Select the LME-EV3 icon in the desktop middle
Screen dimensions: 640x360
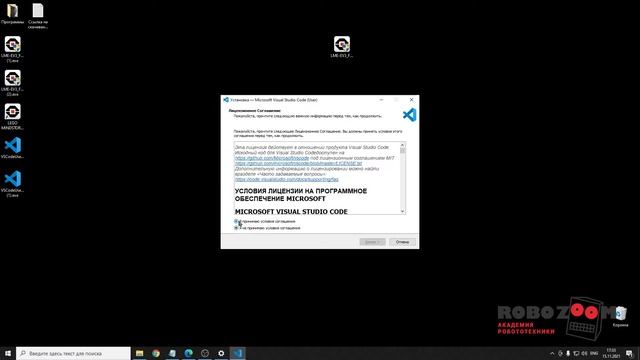click(x=342, y=47)
